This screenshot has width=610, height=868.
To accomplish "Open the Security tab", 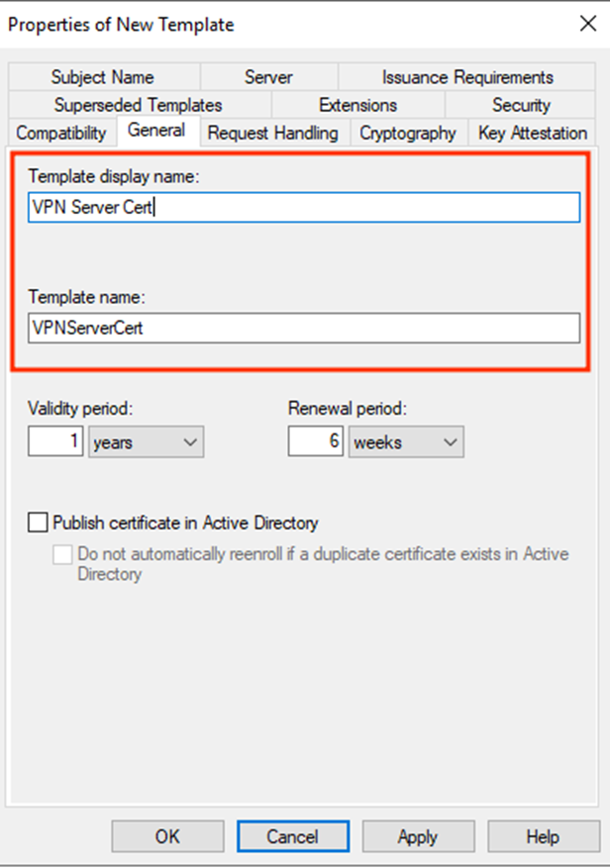I will 521,105.
